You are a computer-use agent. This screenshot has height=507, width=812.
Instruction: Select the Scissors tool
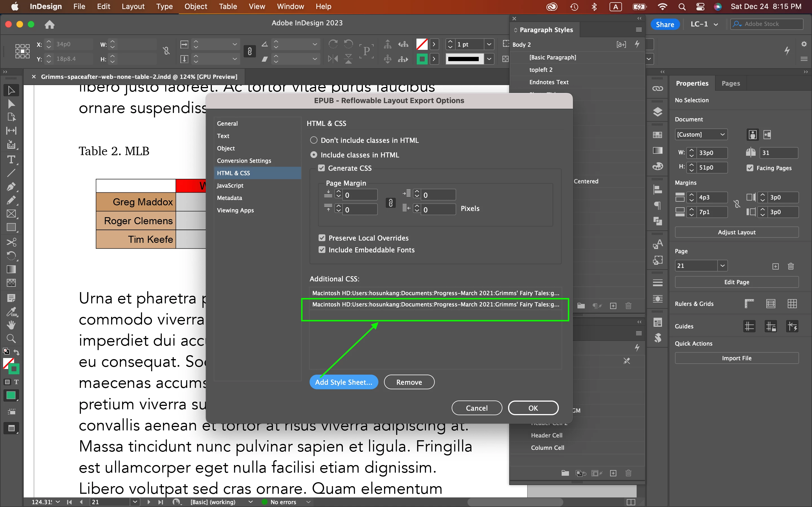pos(11,242)
